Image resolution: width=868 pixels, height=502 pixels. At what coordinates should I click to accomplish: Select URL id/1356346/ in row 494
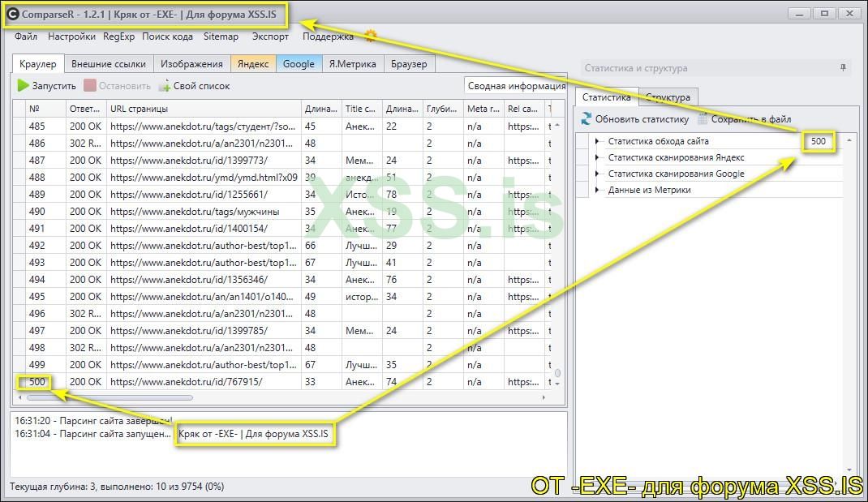189,280
